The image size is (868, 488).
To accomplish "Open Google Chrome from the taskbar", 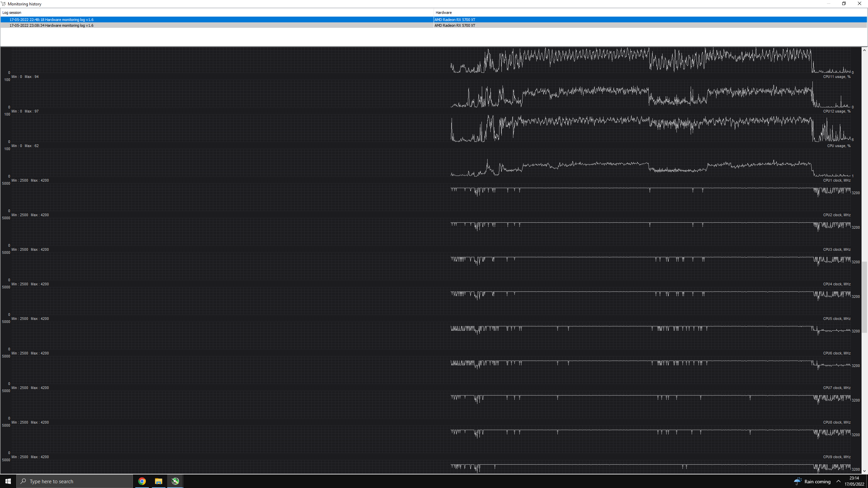I will point(142,481).
